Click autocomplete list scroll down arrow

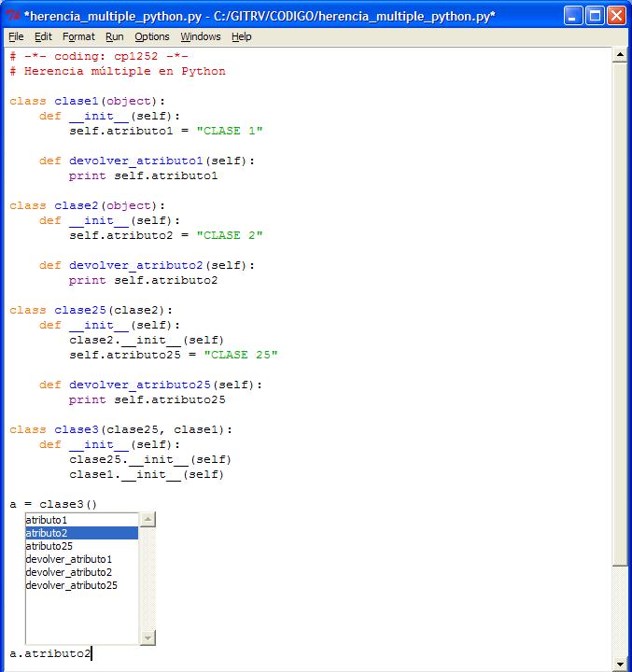[147, 637]
